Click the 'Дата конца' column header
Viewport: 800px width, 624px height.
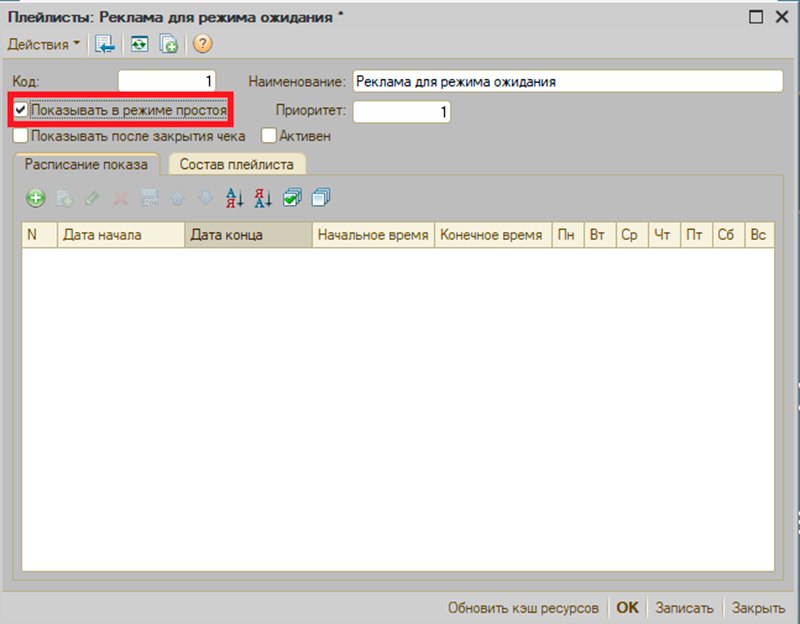(248, 235)
